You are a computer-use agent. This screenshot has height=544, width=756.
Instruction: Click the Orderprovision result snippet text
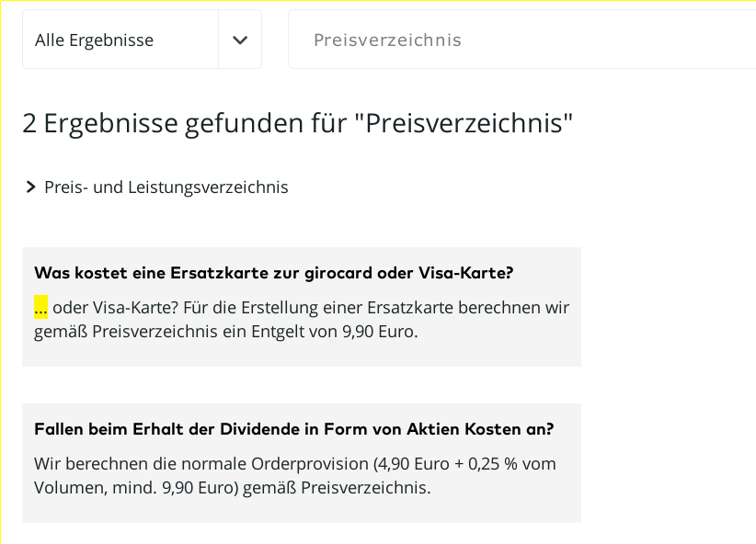294,475
